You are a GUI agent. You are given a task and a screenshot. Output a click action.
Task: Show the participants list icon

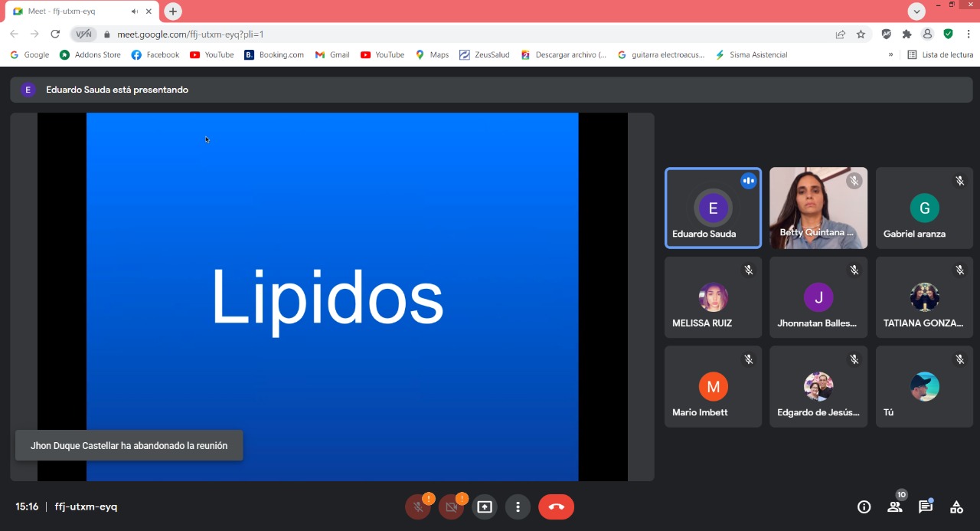pos(895,506)
